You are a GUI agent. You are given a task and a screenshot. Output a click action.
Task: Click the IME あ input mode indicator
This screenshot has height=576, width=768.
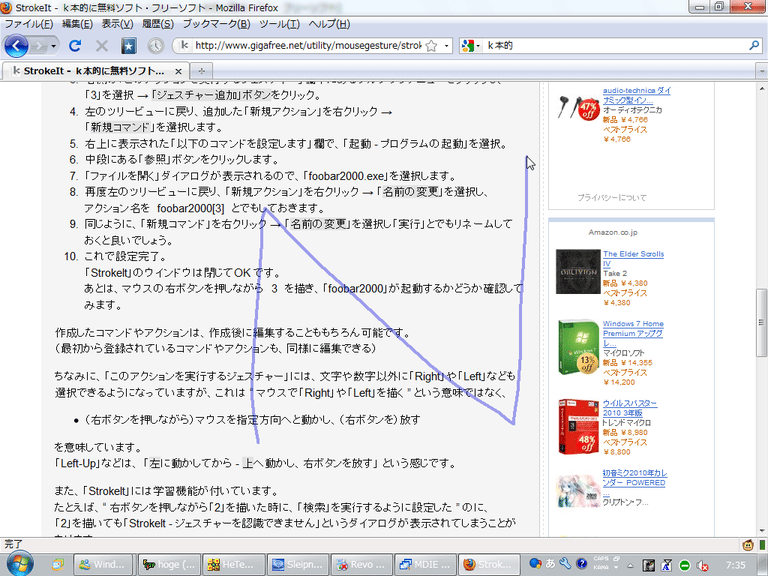(551, 563)
